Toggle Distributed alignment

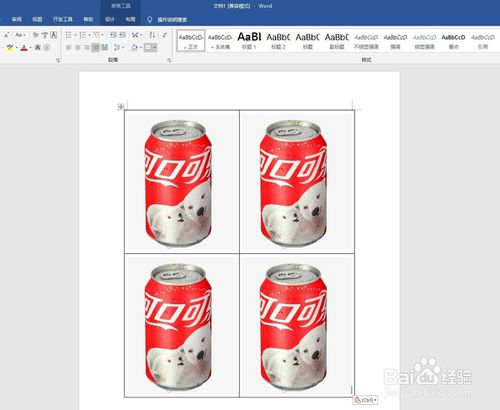point(105,48)
